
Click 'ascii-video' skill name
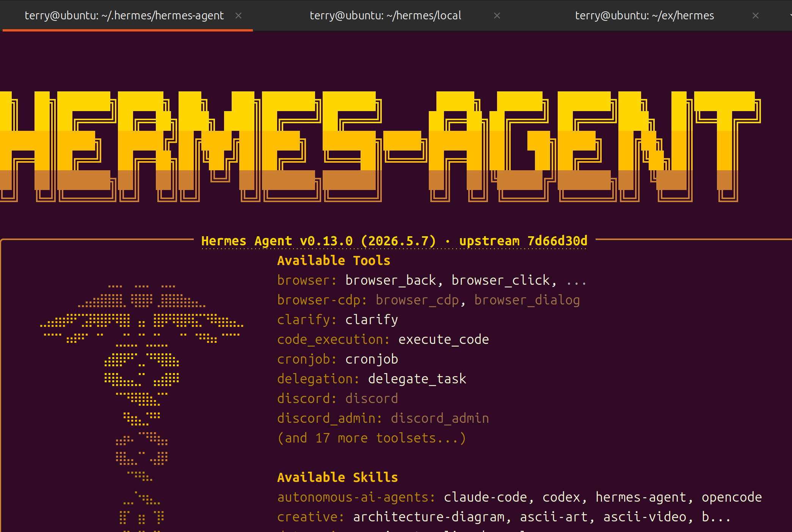point(645,517)
